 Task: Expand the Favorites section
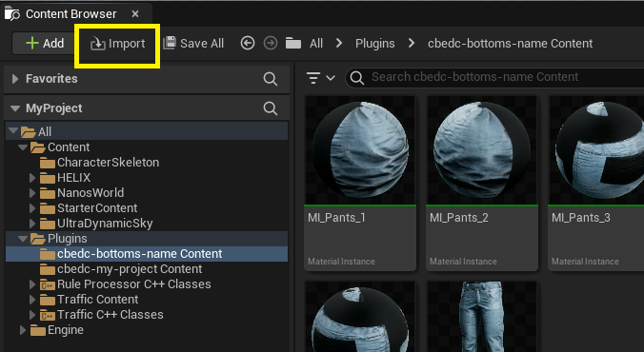pyautogui.click(x=15, y=79)
